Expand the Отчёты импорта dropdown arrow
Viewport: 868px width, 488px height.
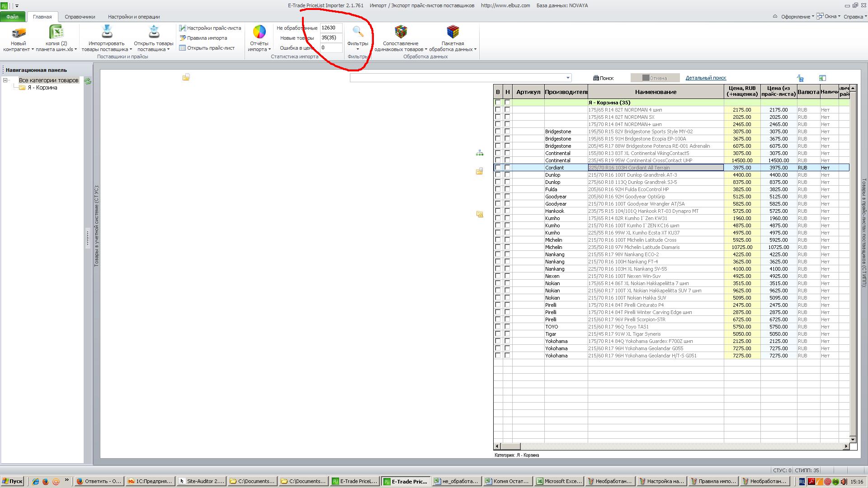(269, 50)
